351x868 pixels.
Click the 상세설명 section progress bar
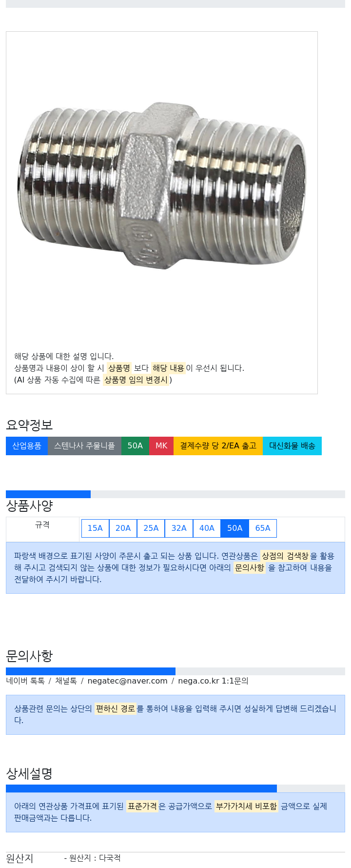coord(141,788)
